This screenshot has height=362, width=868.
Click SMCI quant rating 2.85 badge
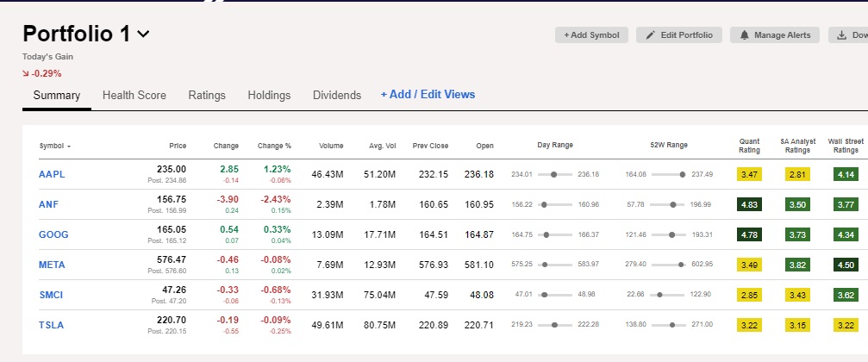[x=749, y=295]
